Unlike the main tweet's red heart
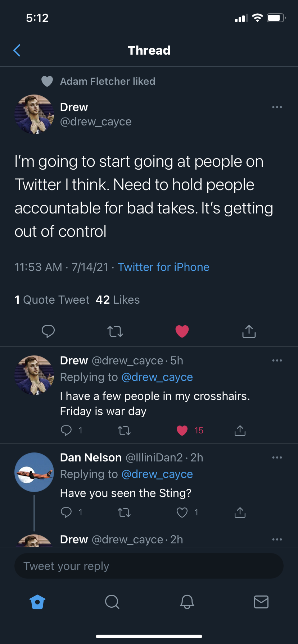The width and height of the screenshot is (298, 644). tap(182, 331)
